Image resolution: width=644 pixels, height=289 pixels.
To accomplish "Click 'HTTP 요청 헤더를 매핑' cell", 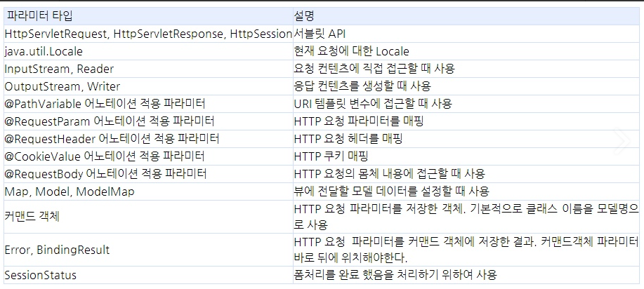I will tap(466, 139).
